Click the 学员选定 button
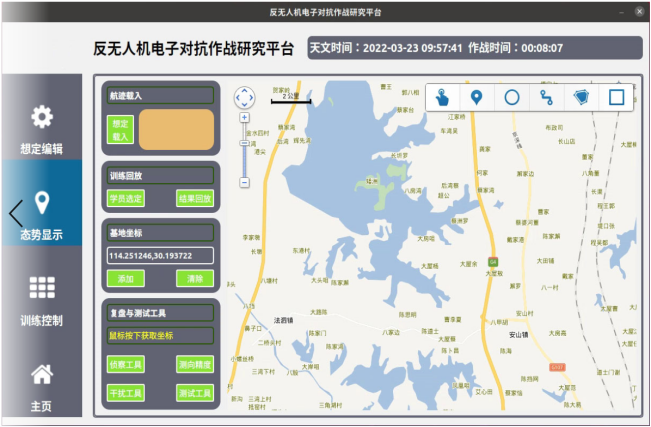The image size is (651, 427). point(126,199)
